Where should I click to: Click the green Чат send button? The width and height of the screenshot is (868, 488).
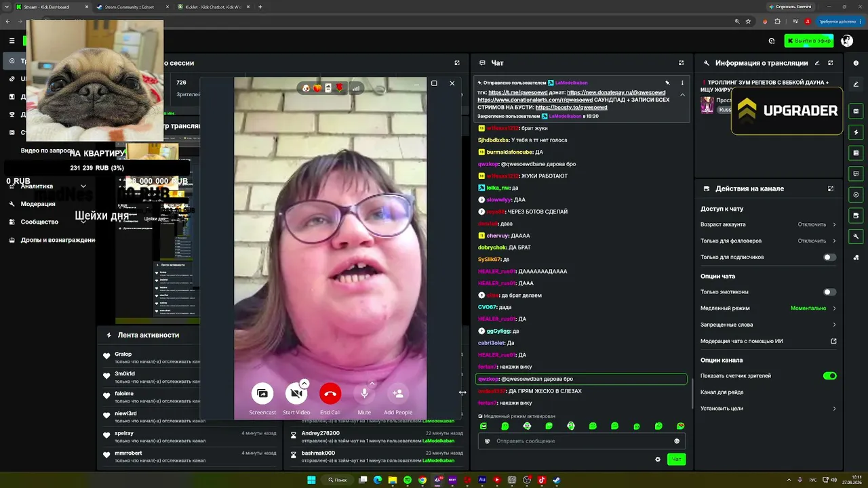pyautogui.click(x=676, y=460)
